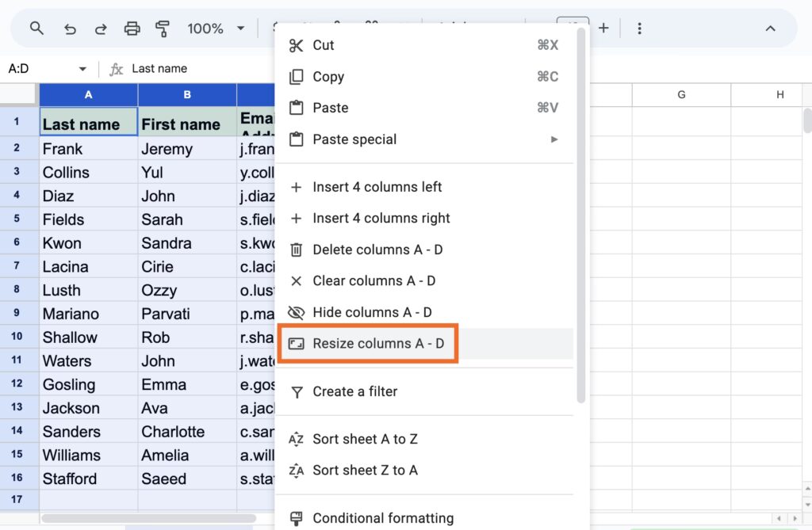Screen dimensions: 812x530
Task: Click the search magnifier icon in toolbar
Action: click(x=36, y=29)
